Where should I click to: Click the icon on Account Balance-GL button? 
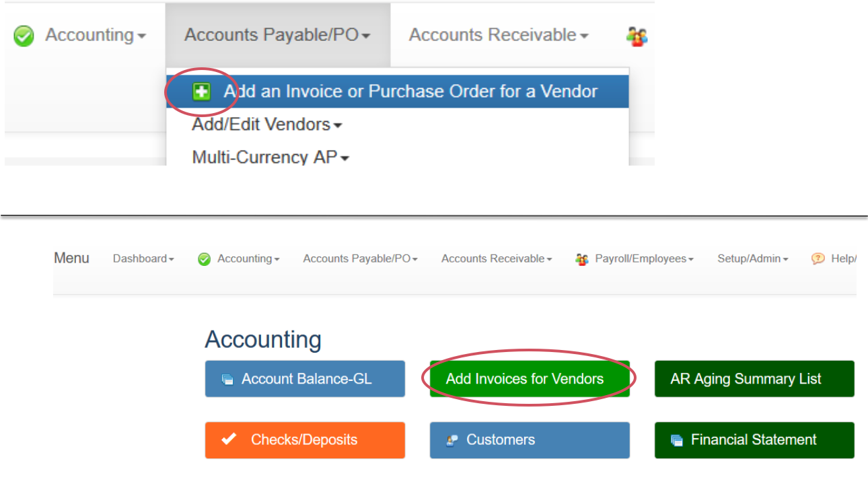tap(227, 380)
